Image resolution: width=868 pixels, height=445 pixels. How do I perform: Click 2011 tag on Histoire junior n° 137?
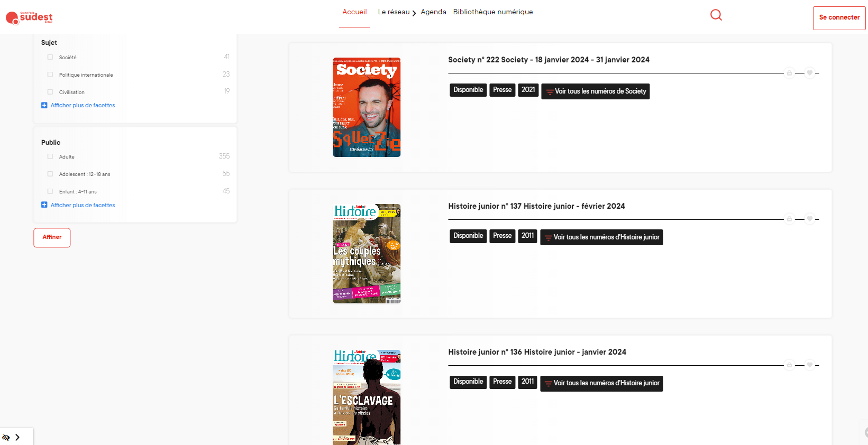click(x=527, y=236)
